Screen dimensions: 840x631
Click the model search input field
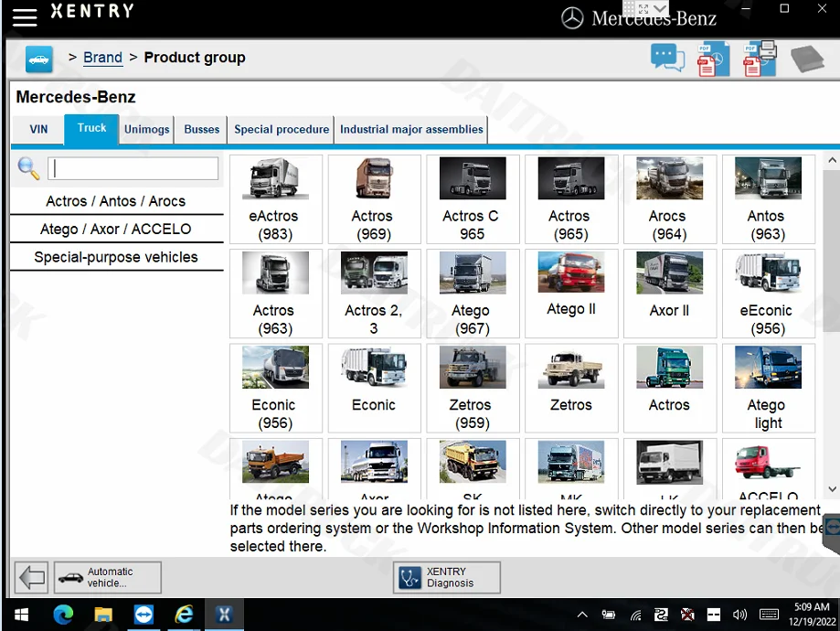click(x=133, y=168)
